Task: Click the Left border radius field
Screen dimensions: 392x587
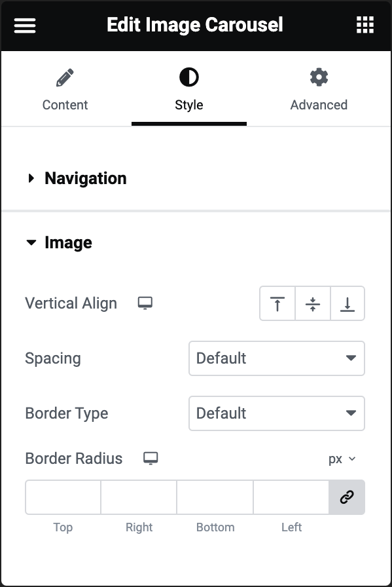Action: pyautogui.click(x=291, y=497)
